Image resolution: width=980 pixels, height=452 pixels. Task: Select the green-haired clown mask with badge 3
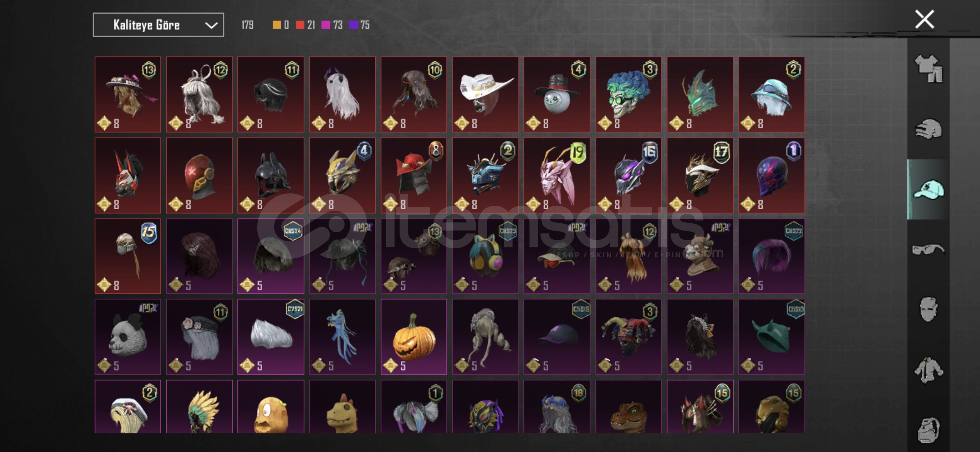[628, 95]
